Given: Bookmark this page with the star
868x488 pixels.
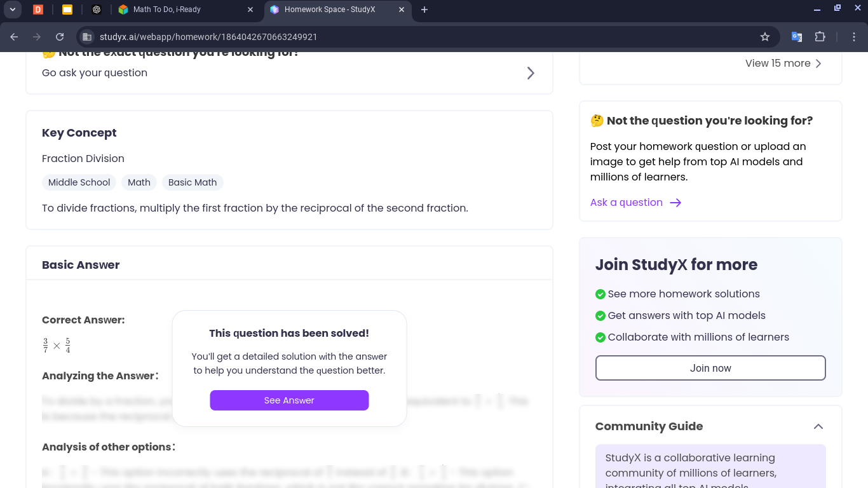Looking at the screenshot, I should tap(765, 37).
